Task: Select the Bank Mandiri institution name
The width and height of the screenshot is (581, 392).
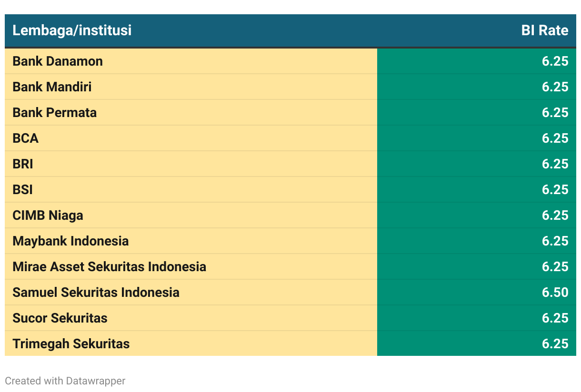Action: pyautogui.click(x=52, y=87)
